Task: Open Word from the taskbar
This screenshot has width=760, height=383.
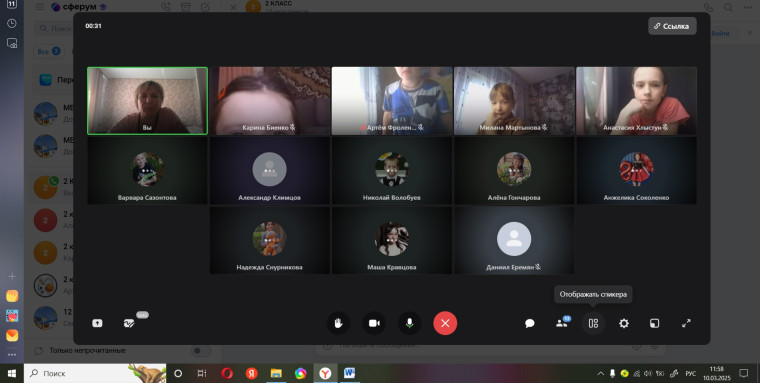Action: [x=349, y=373]
